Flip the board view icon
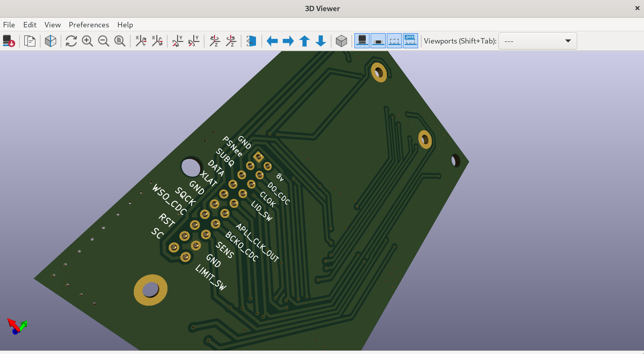Image resolution: width=644 pixels, height=354 pixels. click(251, 41)
